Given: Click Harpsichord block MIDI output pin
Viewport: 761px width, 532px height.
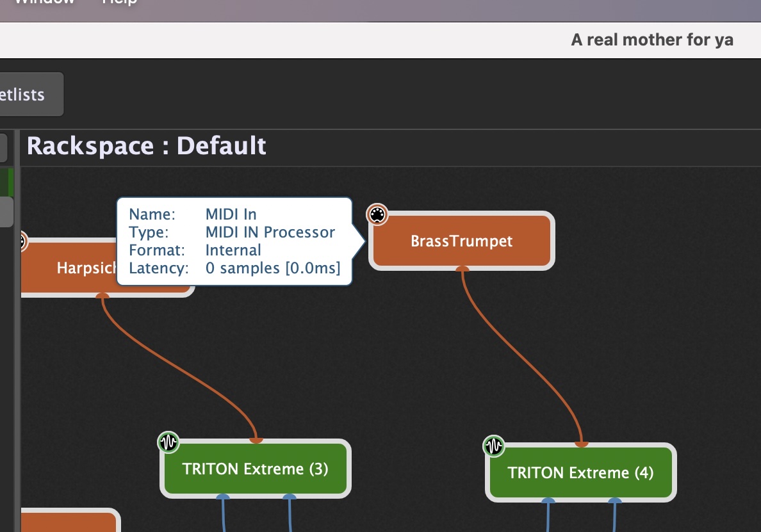Looking at the screenshot, I should (x=102, y=295).
